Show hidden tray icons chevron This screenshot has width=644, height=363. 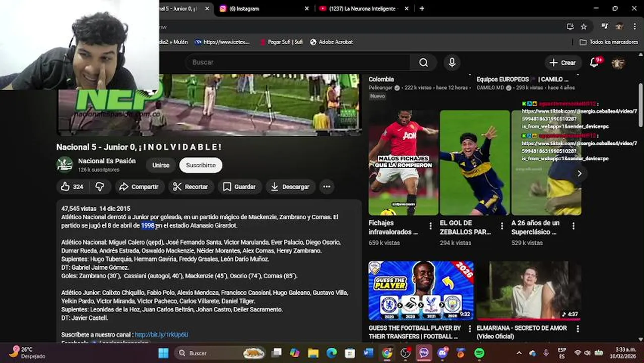pos(519,353)
